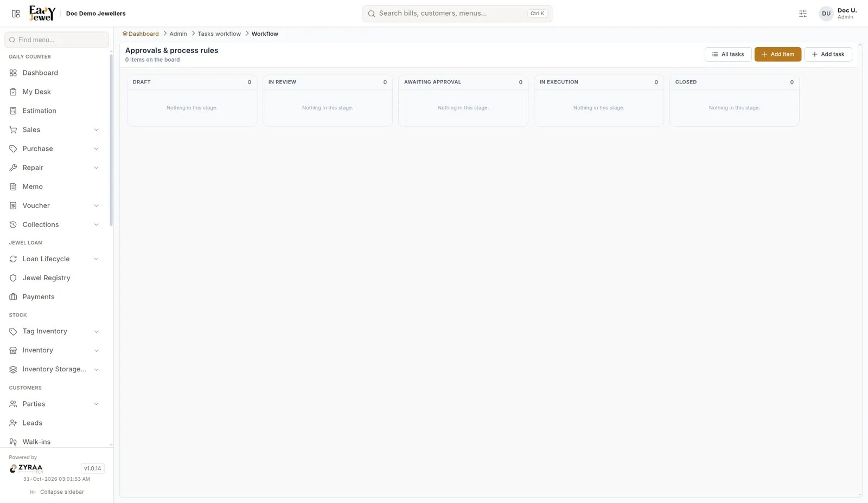Click the Voucher receipt icon
Viewport: 868px width, 503px height.
[13, 205]
